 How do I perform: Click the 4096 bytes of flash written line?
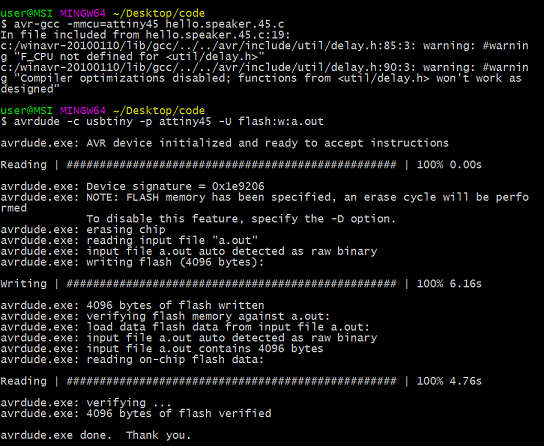132,306
